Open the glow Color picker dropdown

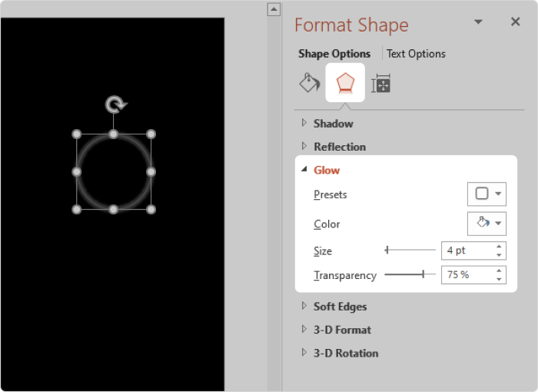[x=487, y=224]
